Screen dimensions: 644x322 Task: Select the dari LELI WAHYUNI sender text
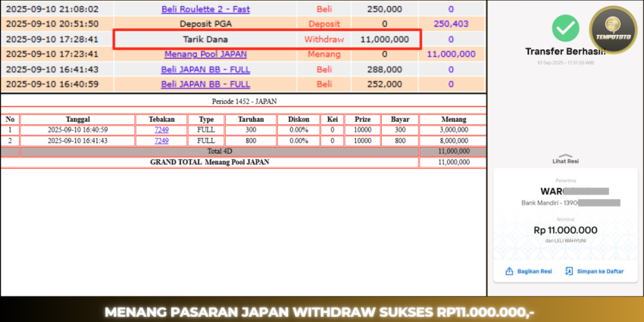pos(565,241)
